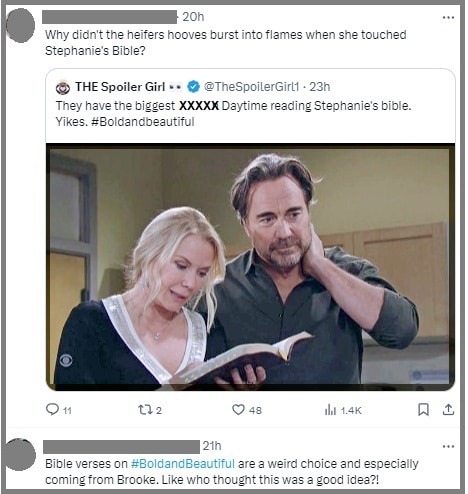Click THE Spoiler Girl's small avatar in the quoted post
The height and width of the screenshot is (494, 468).
(63, 88)
